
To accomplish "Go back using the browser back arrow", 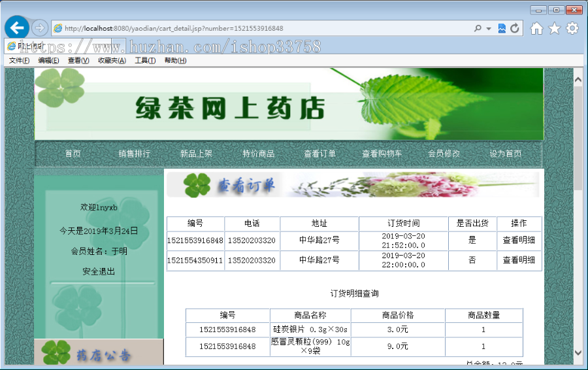I will [17, 27].
